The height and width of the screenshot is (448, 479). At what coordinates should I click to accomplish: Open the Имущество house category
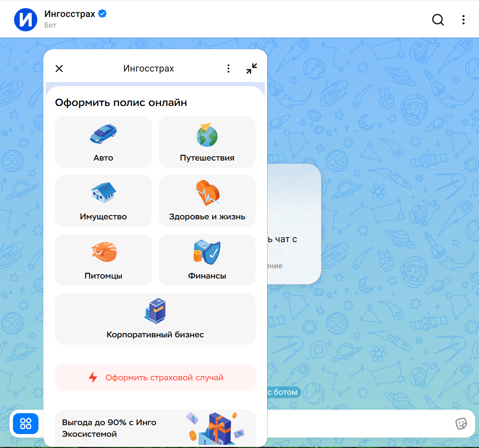pos(103,201)
